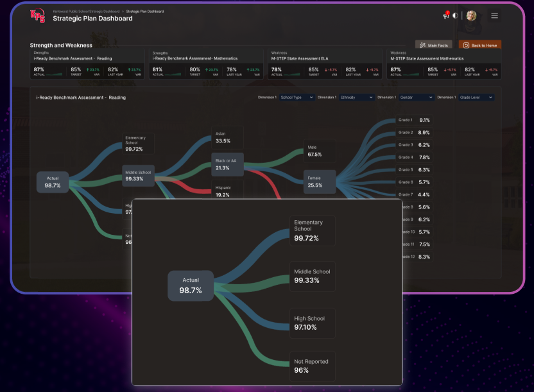Click the Grade 1 node showing 9.1%
Image resolution: width=534 pixels, height=392 pixels.
click(x=415, y=120)
